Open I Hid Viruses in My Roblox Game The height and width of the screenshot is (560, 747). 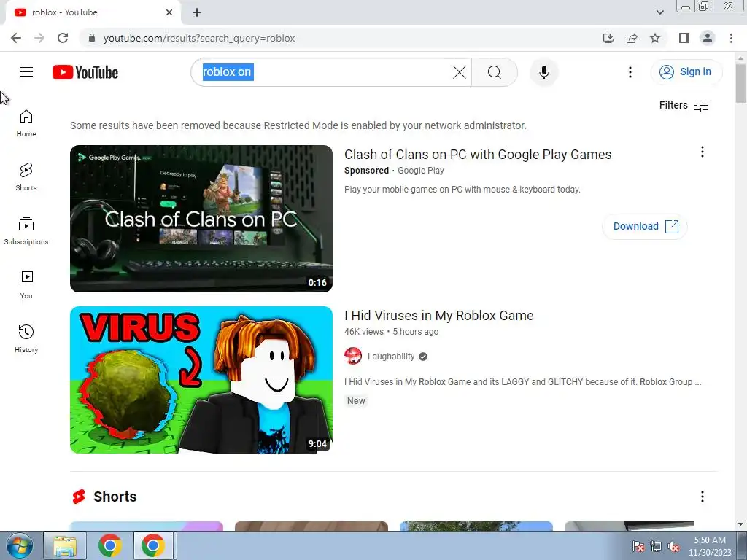coord(438,316)
